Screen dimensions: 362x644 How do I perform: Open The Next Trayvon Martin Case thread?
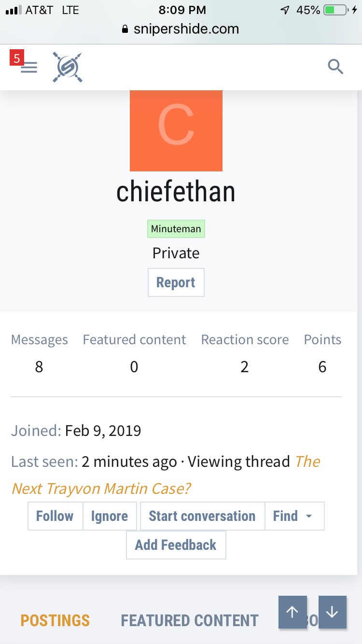click(101, 489)
